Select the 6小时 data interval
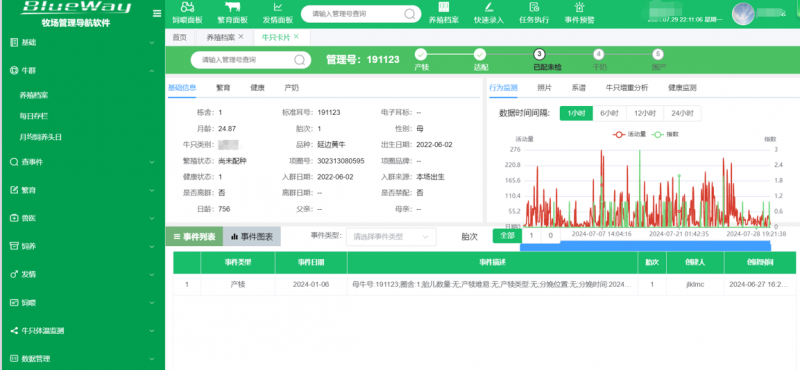 click(x=609, y=113)
